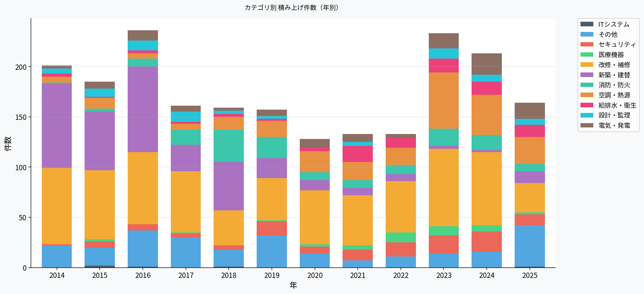Image resolution: width=644 pixels, height=294 pixels.
Task: Click the 2024 x-axis tick label
Action: click(x=487, y=275)
